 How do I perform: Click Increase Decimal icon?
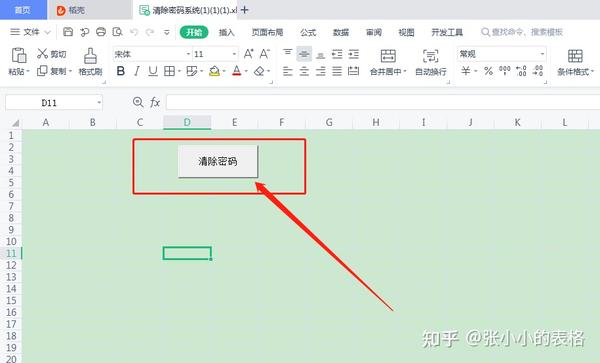521,71
